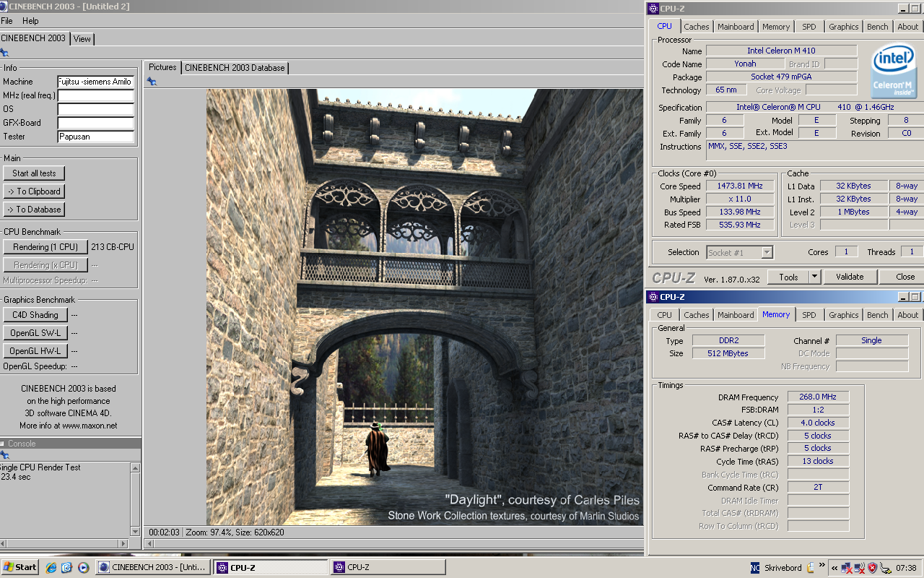This screenshot has height=578, width=924.
Task: Open About tab in lower CPU-Z window
Action: tap(908, 315)
